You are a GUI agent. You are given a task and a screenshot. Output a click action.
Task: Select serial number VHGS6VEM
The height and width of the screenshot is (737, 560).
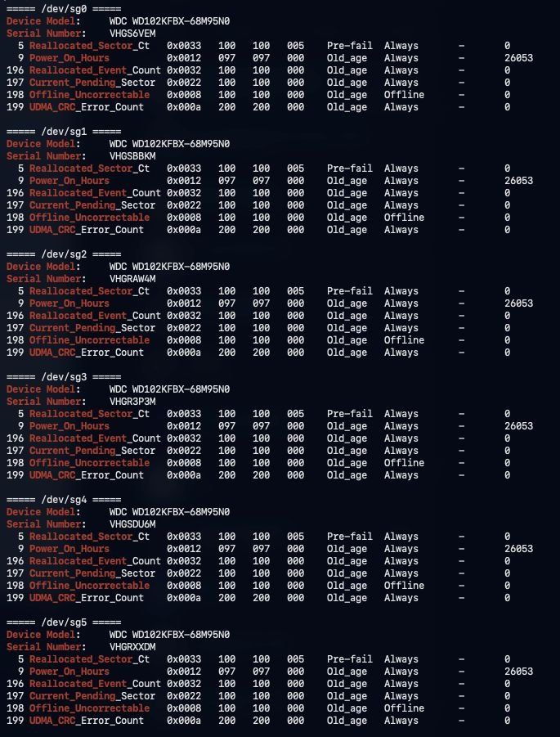coord(132,34)
